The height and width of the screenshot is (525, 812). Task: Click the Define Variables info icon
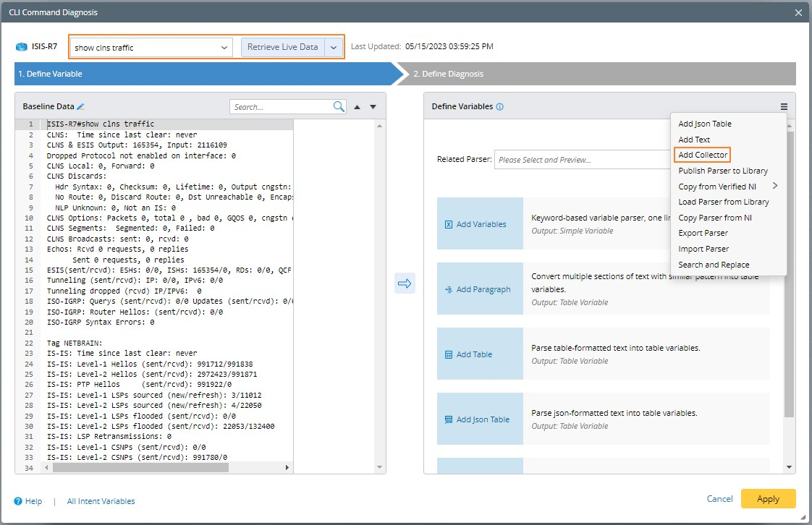point(500,107)
